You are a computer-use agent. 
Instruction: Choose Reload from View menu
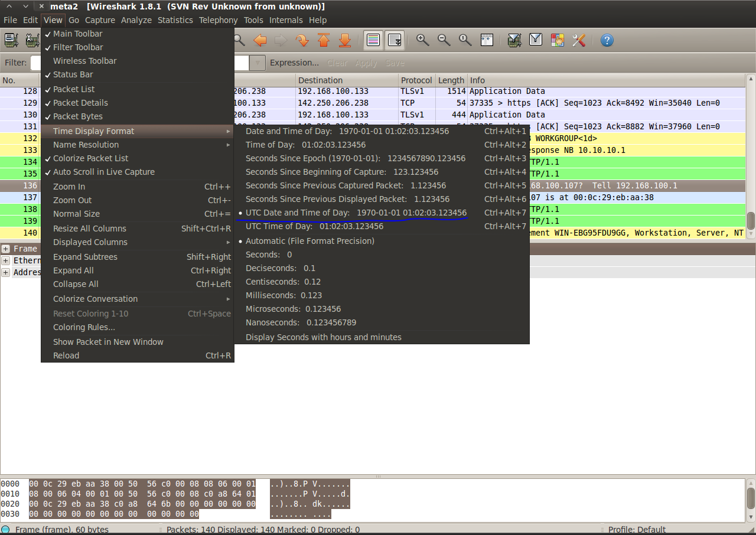(x=138, y=355)
